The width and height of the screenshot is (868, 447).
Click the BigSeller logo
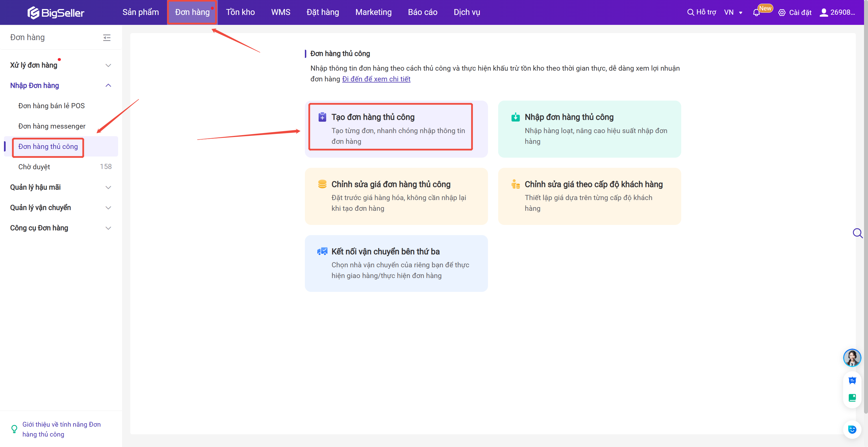(x=56, y=12)
